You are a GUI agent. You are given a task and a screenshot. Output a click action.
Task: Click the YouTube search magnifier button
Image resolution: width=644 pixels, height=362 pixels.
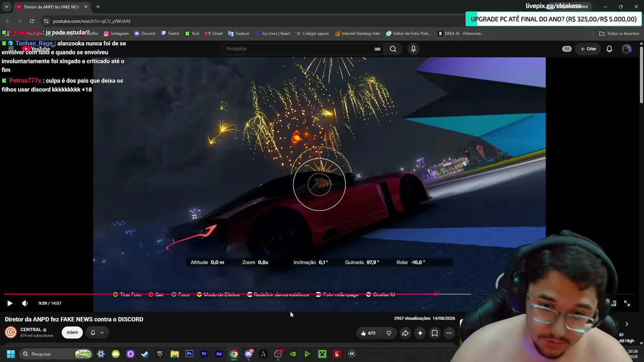pos(393,49)
